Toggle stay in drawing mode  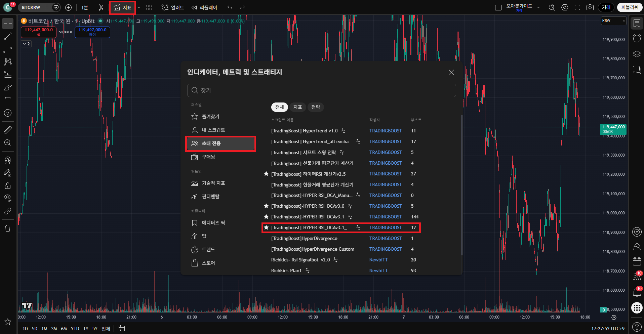(8, 173)
